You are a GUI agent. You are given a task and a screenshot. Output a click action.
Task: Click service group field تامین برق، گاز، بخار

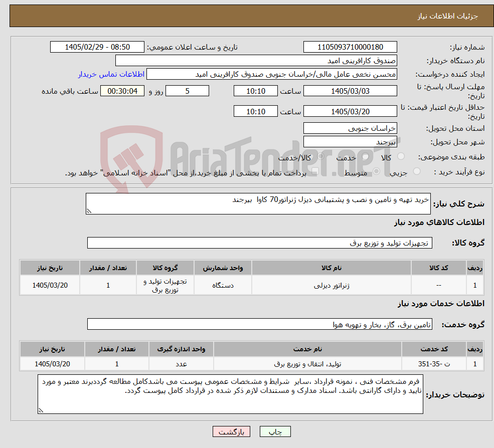(260, 324)
